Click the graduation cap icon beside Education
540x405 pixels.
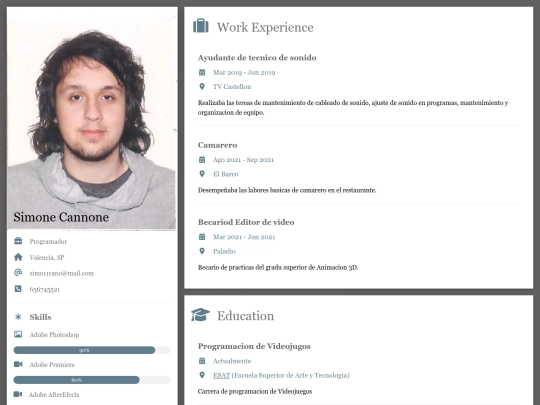200,315
